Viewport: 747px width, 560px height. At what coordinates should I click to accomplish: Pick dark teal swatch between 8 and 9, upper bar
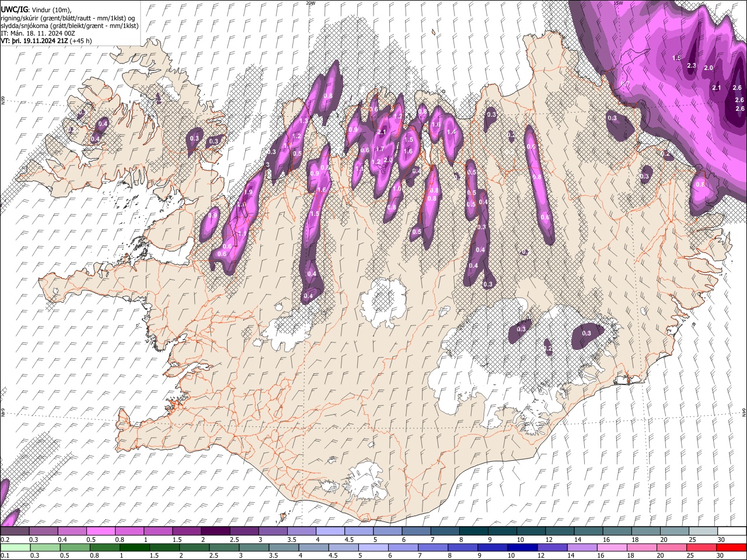tap(473, 531)
